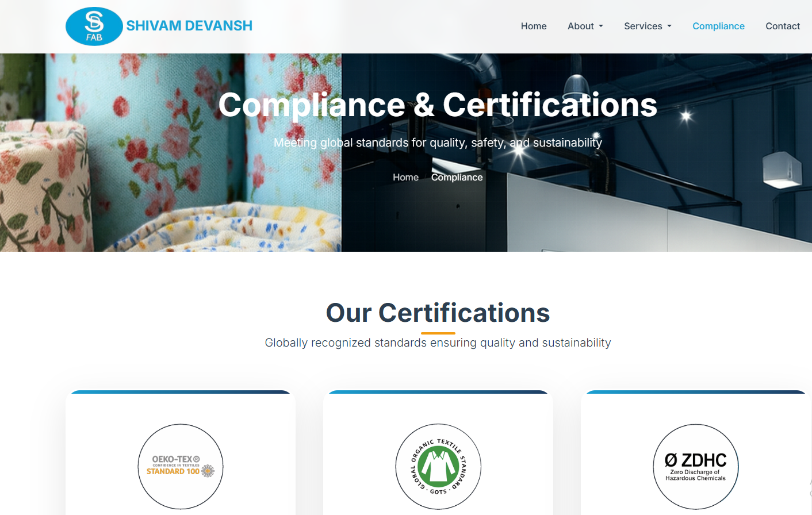This screenshot has width=812, height=515.
Task: Go to Home in the navigation bar
Action: pyautogui.click(x=533, y=26)
